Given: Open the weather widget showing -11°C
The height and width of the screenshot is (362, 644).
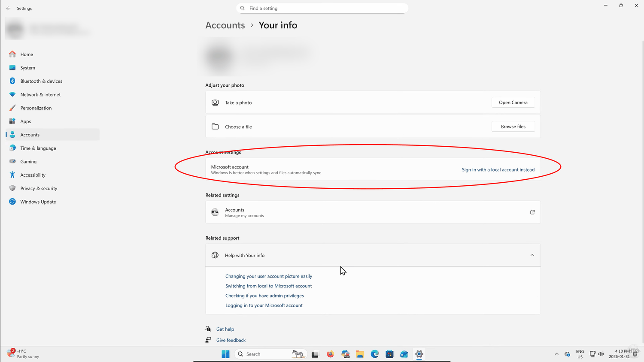Looking at the screenshot, I should coord(24,354).
